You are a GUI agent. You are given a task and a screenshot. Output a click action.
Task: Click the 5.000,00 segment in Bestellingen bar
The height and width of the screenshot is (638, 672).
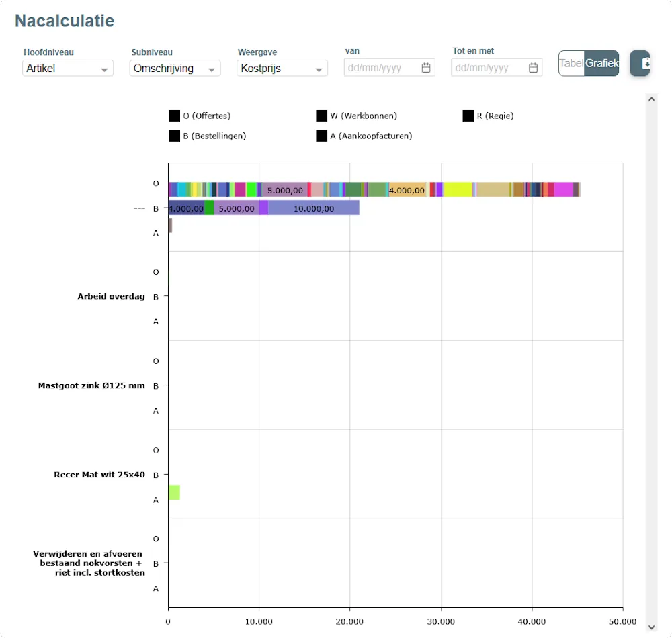click(x=237, y=208)
